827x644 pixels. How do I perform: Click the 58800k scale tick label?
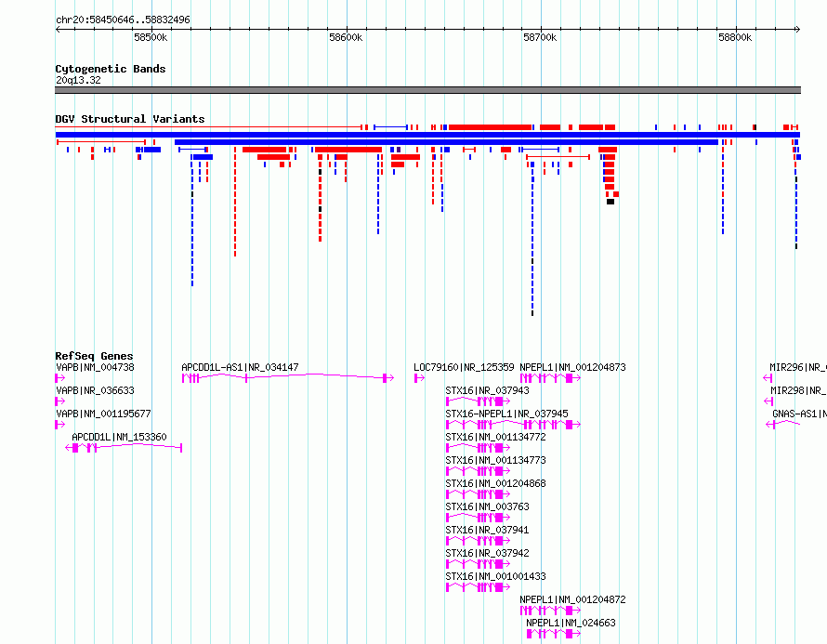point(735,37)
